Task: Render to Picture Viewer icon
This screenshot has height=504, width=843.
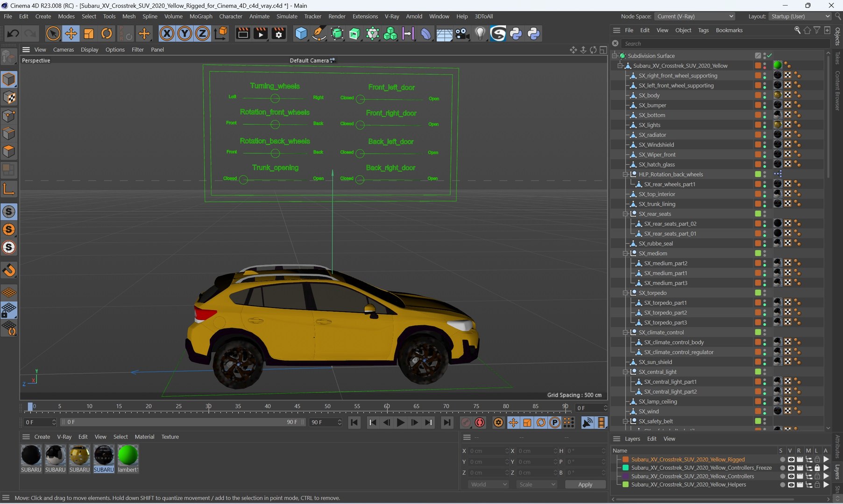Action: (x=261, y=34)
